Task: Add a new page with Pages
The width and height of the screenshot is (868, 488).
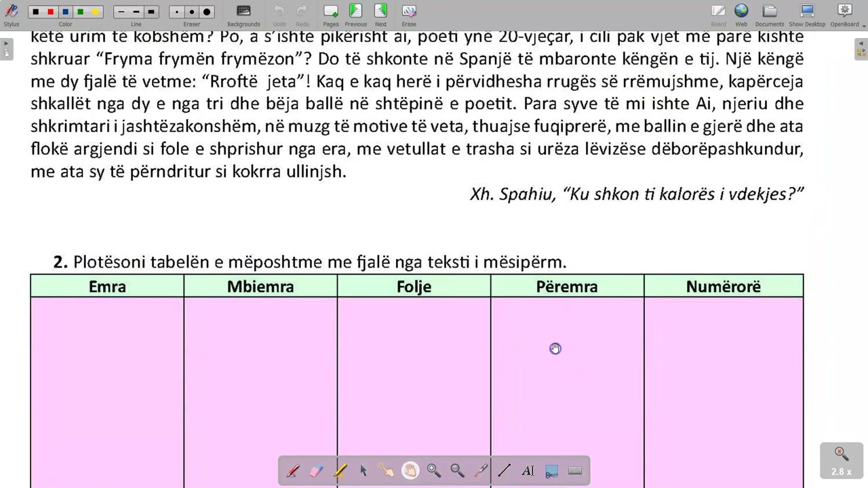Action: [x=331, y=15]
